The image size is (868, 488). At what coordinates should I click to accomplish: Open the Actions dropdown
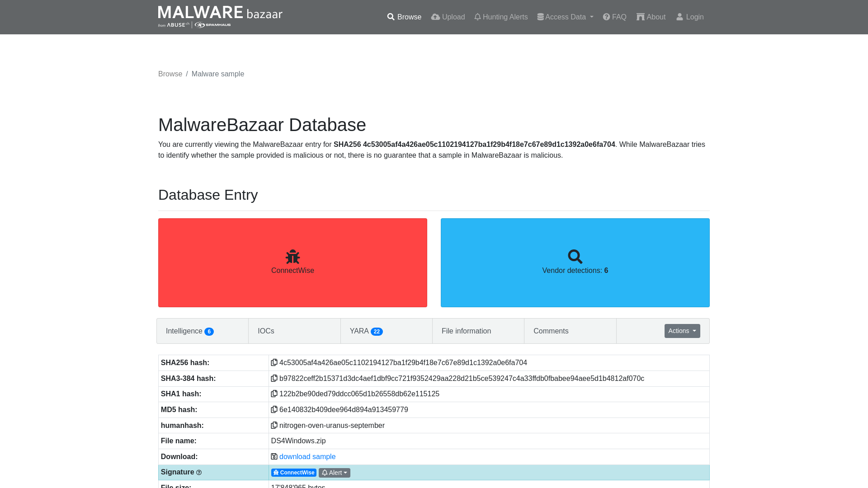point(682,331)
